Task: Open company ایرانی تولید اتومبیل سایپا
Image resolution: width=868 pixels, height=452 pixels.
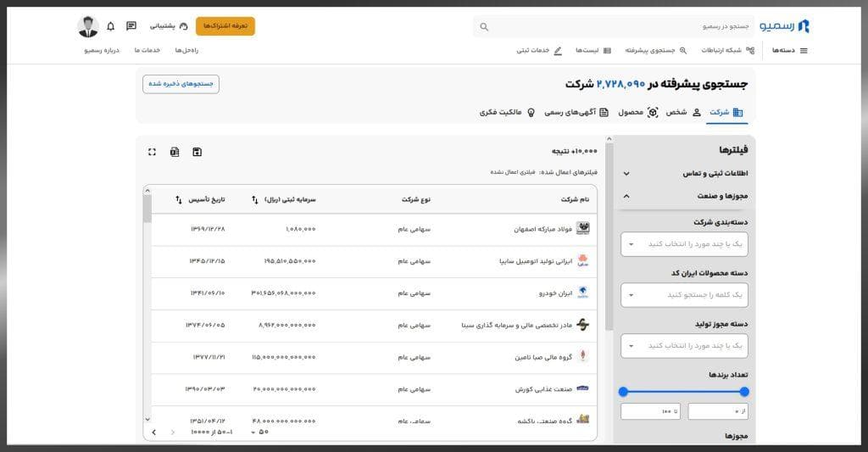Action: 536,261
